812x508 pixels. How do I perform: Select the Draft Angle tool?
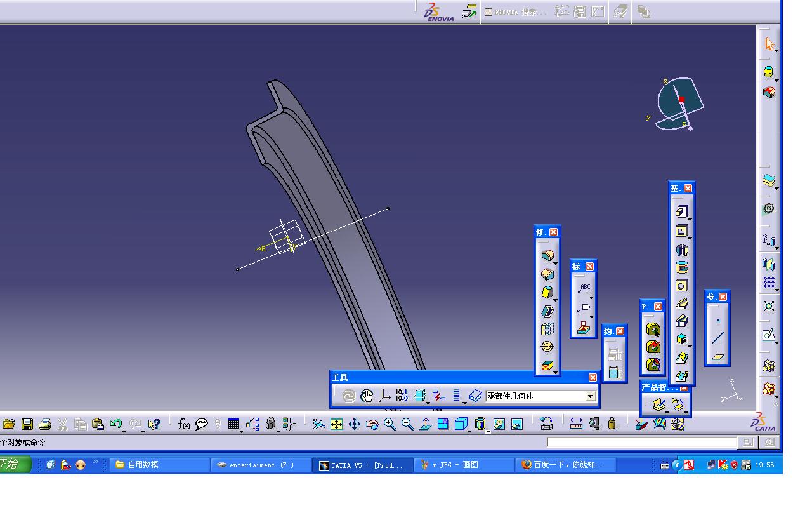[x=547, y=293]
